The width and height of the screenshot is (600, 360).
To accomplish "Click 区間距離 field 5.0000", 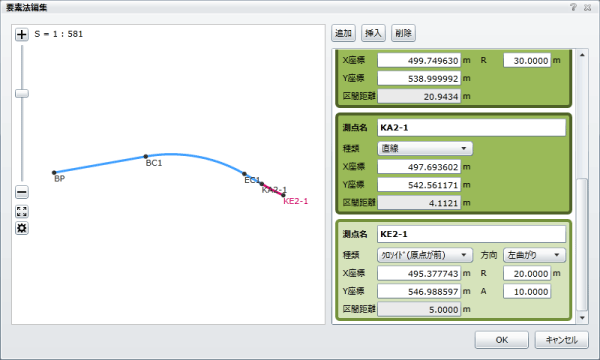I will [419, 309].
